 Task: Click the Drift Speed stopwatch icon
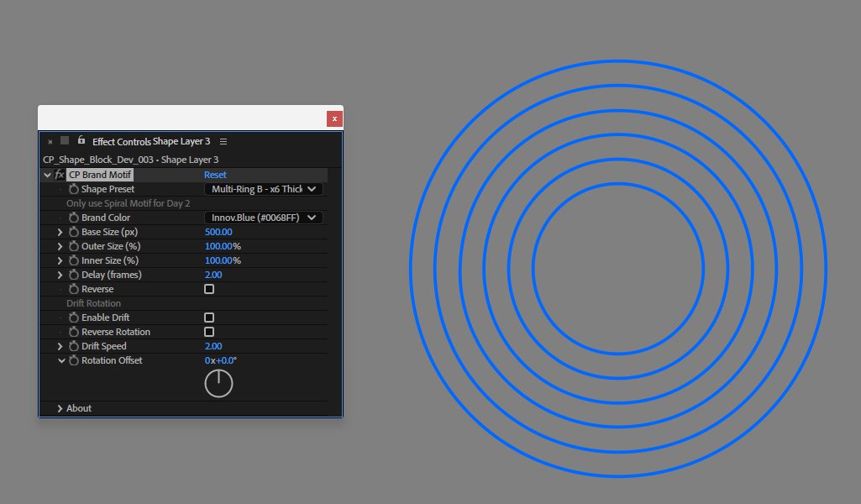74,346
